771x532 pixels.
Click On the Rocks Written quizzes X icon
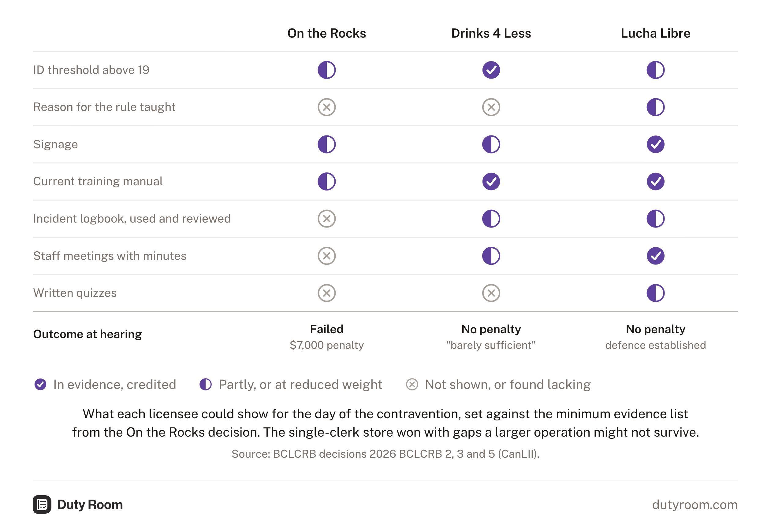[x=326, y=293]
